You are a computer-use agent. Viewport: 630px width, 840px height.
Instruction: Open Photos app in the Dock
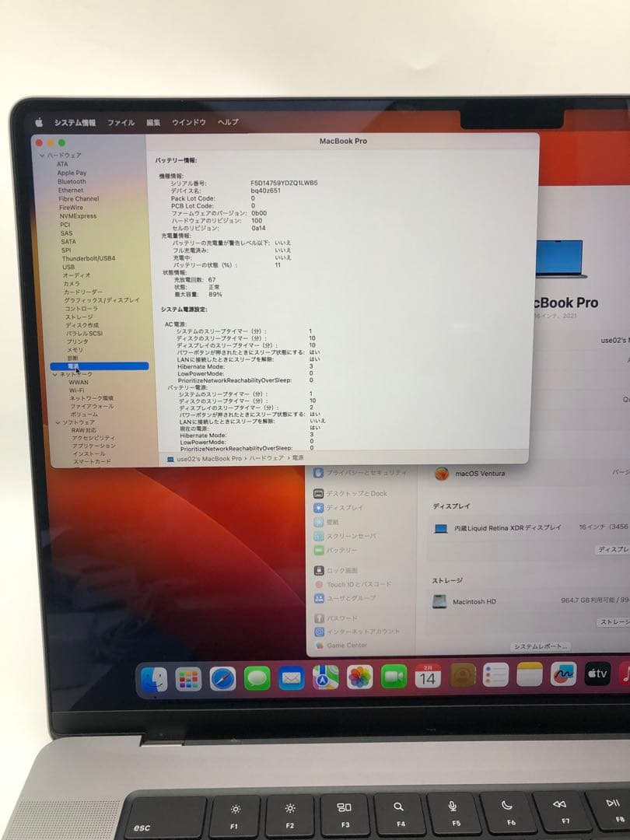(360, 677)
